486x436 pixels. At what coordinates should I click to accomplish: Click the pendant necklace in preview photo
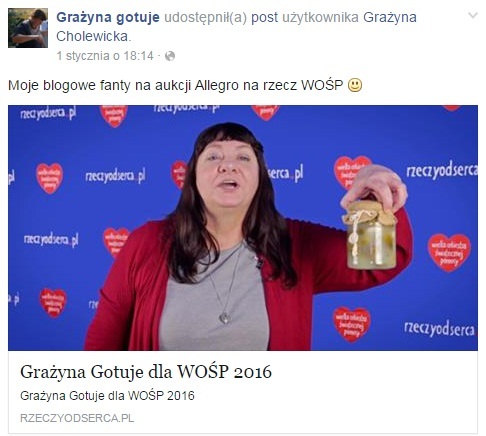(x=225, y=317)
